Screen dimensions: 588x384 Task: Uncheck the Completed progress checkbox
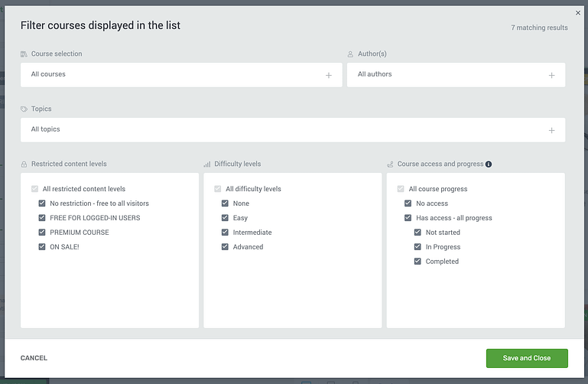[417, 261]
